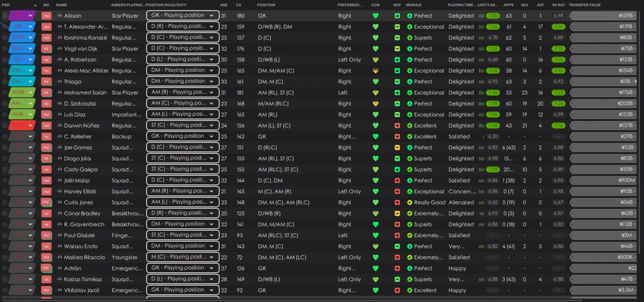Click the person icon beside Mohamed Salah

click(x=60, y=92)
